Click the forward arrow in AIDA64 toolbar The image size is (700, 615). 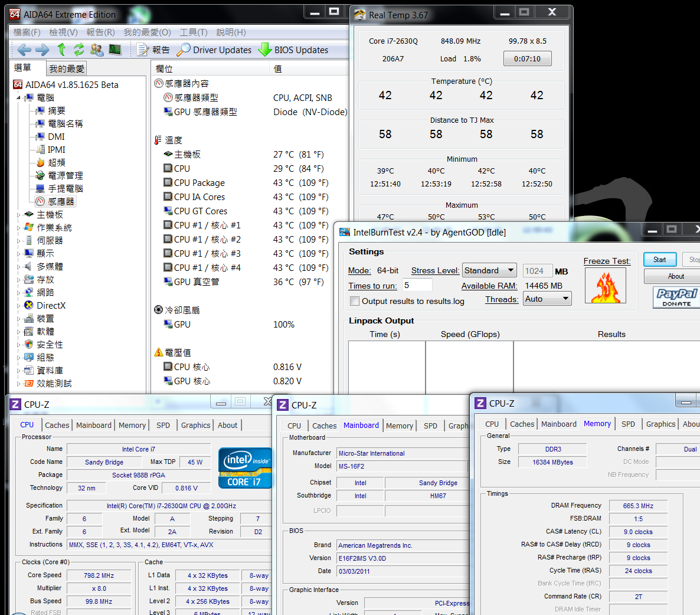42,50
